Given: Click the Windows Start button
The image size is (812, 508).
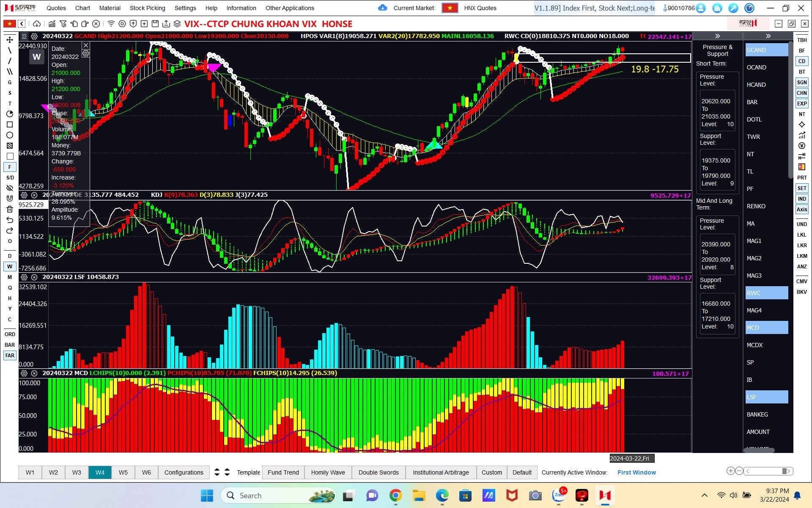Looking at the screenshot, I should coord(207,495).
